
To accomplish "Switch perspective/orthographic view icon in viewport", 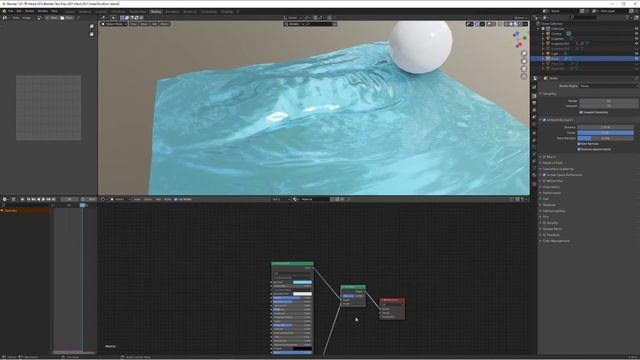I will tap(524, 76).
